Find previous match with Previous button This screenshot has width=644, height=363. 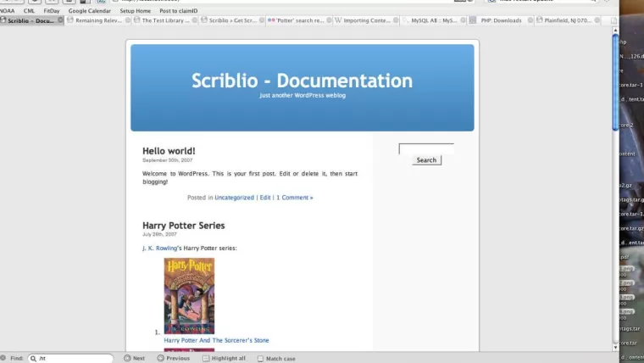[174, 358]
